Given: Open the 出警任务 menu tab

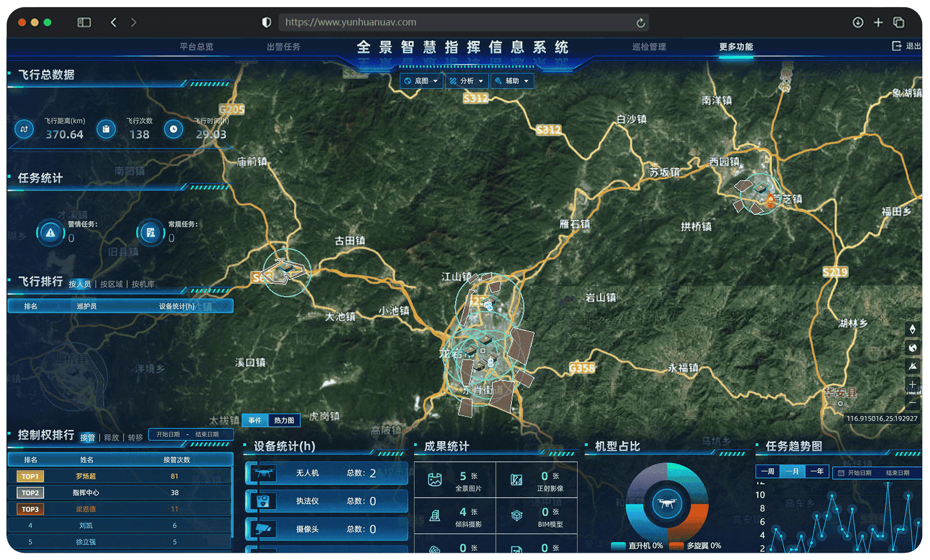Looking at the screenshot, I should pos(283,47).
